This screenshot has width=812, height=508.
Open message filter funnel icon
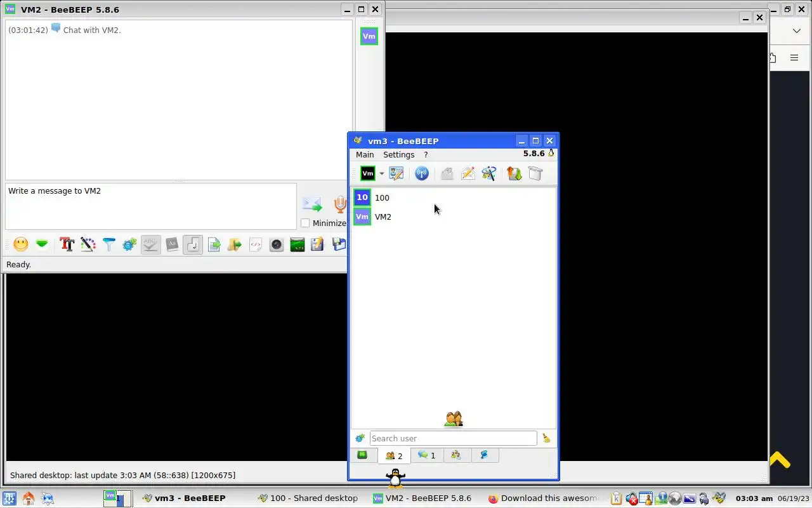pyautogui.click(x=109, y=244)
